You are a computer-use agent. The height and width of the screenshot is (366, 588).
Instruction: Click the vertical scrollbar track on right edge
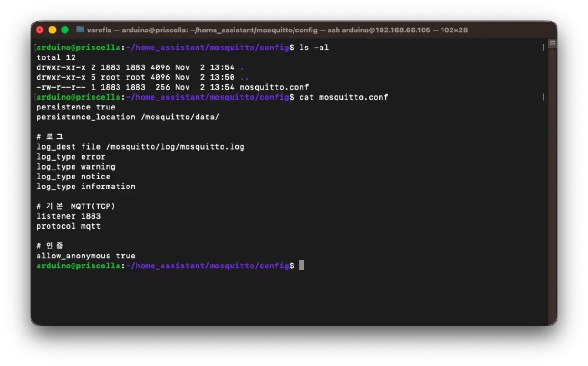[552, 177]
